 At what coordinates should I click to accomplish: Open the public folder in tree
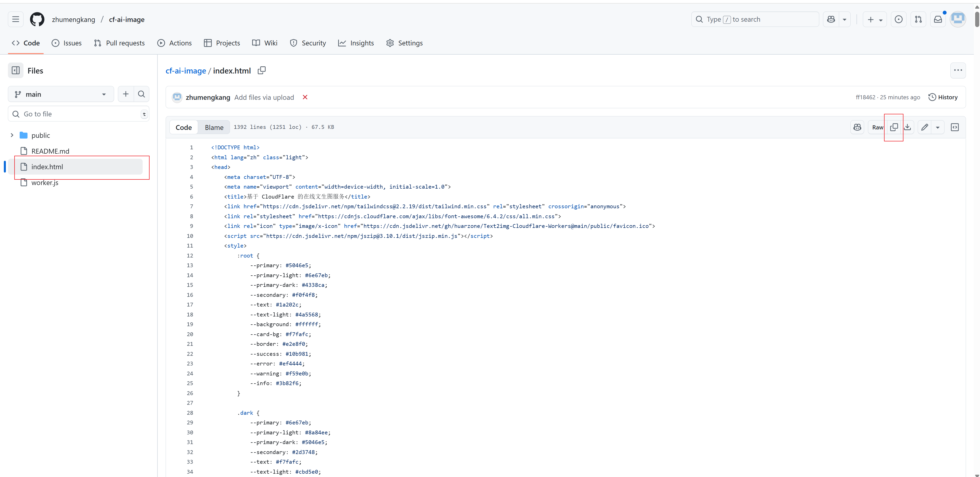(41, 136)
